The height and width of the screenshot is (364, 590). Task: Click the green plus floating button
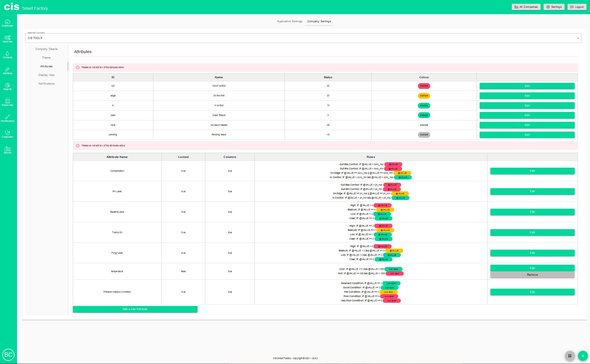point(582,356)
